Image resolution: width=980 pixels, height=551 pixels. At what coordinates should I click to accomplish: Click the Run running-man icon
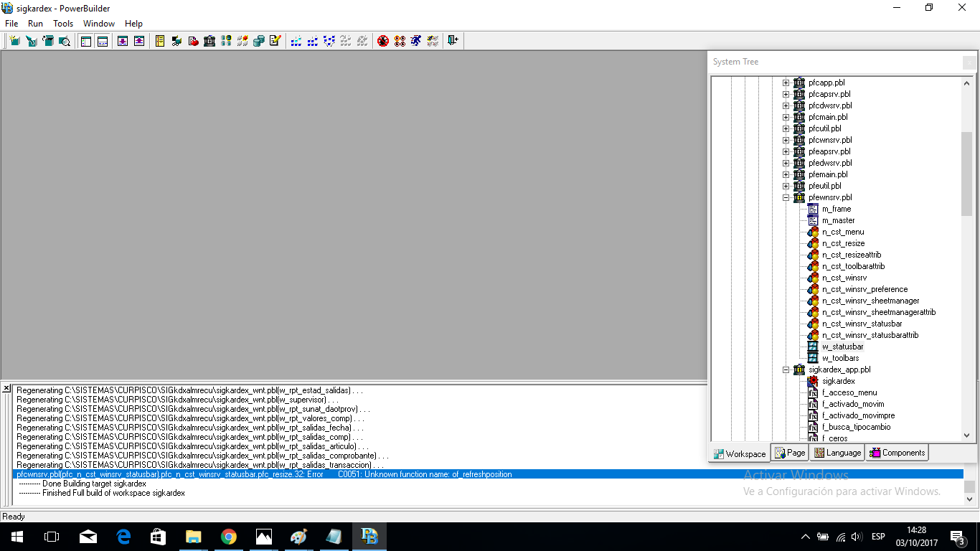[x=416, y=41]
